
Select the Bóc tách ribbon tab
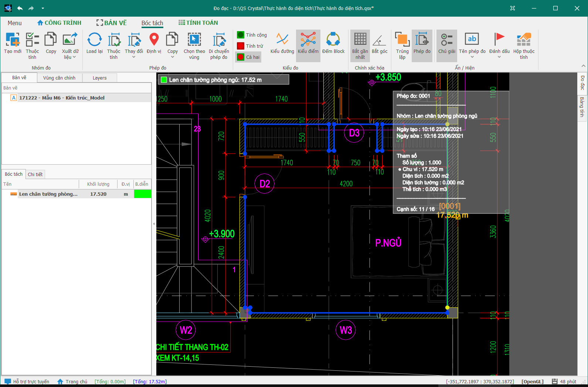tap(152, 23)
